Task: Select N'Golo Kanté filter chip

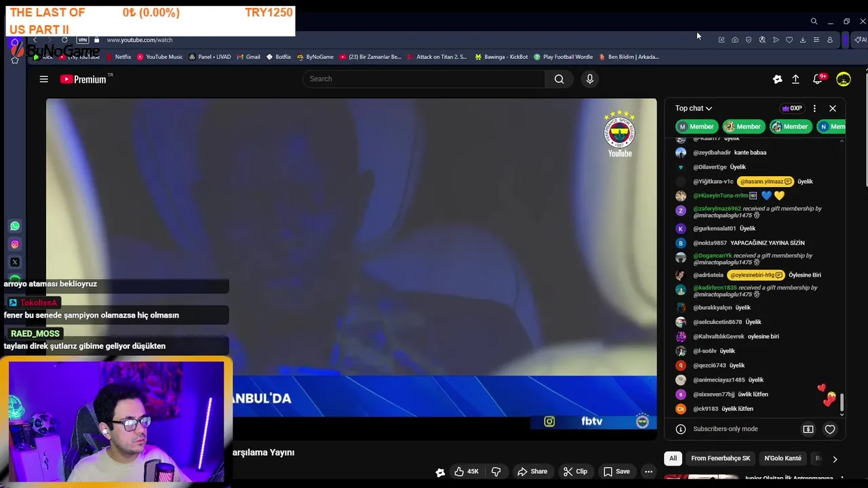Action: (783, 458)
